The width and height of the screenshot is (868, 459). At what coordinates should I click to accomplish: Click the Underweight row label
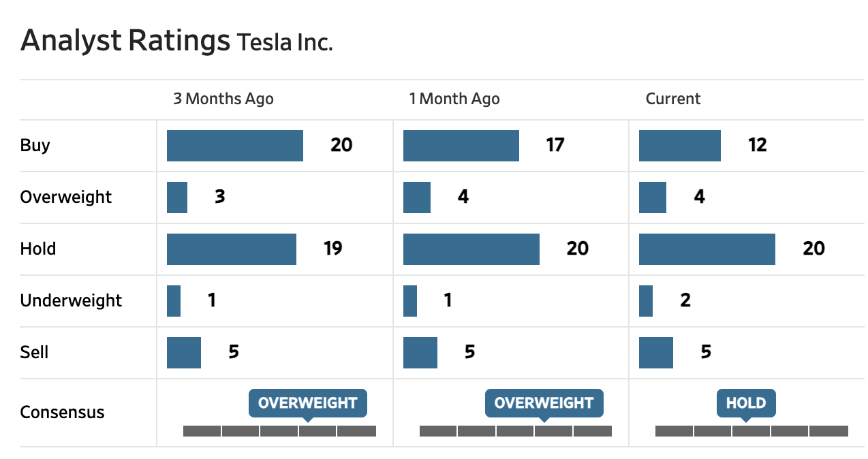71,301
